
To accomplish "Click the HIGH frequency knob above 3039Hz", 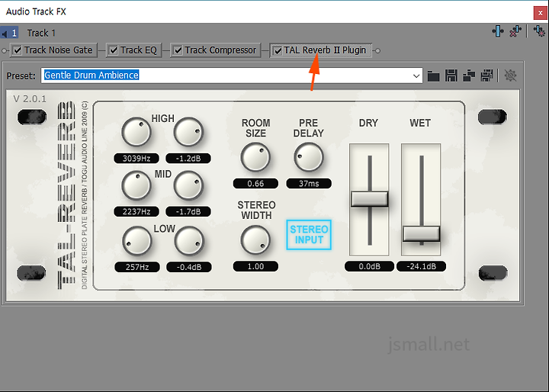I will [136, 132].
